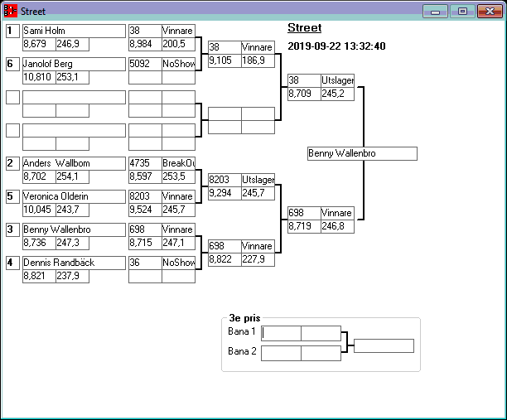Click the Veronica Olderin name field

73,196
